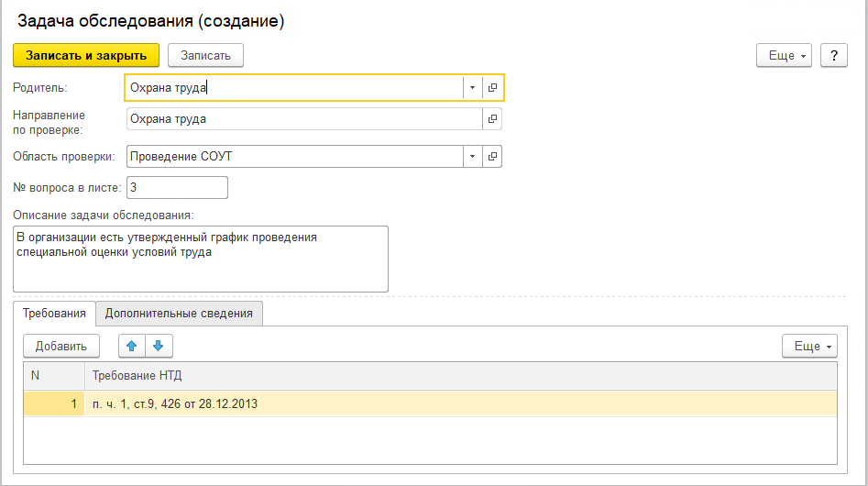Image resolution: width=868 pixels, height=486 pixels.
Task: Click into Описание задачи обследования text area
Action: pos(201,260)
